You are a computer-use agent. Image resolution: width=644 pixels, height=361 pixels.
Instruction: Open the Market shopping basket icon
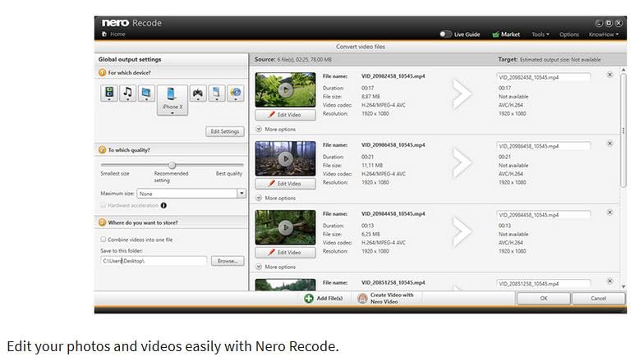tap(495, 34)
